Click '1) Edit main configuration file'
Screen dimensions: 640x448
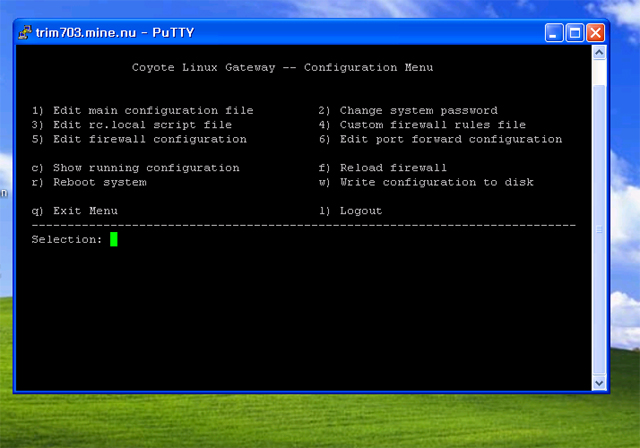coord(142,111)
